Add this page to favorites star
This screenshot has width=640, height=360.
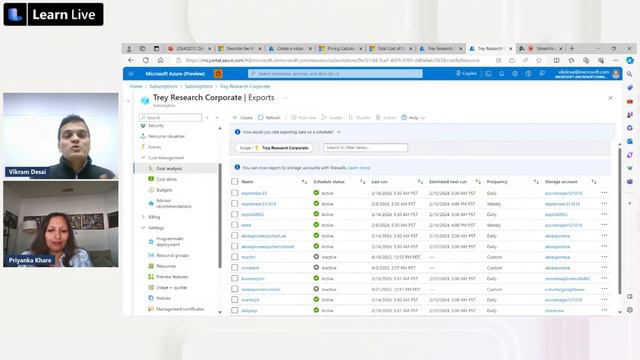click(539, 60)
